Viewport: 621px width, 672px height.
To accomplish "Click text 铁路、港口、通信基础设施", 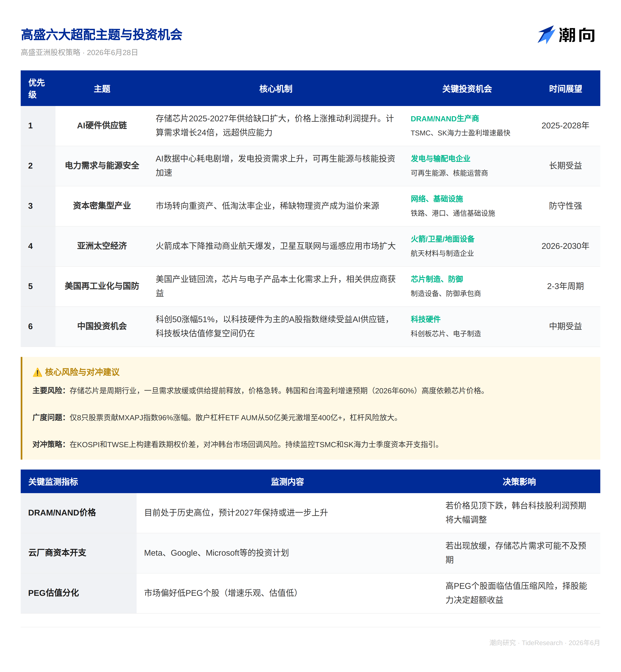I will tap(453, 213).
